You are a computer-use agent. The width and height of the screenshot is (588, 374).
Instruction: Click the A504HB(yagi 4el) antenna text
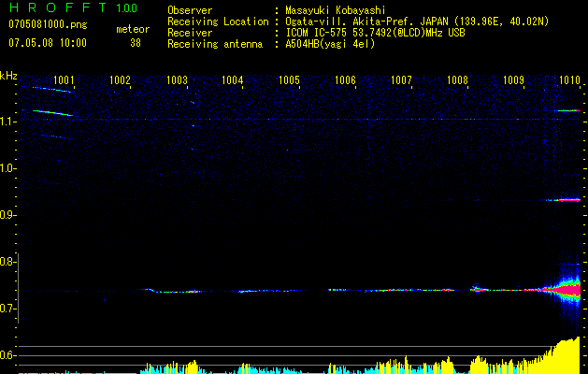coord(330,44)
